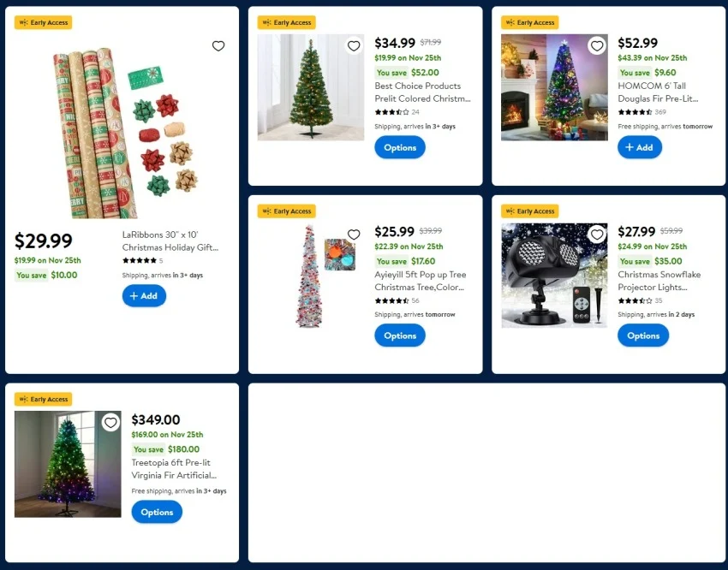Favorite the LaRibbons gift wrap heart icon
Image resolution: width=728 pixels, height=570 pixels.
pos(218,46)
